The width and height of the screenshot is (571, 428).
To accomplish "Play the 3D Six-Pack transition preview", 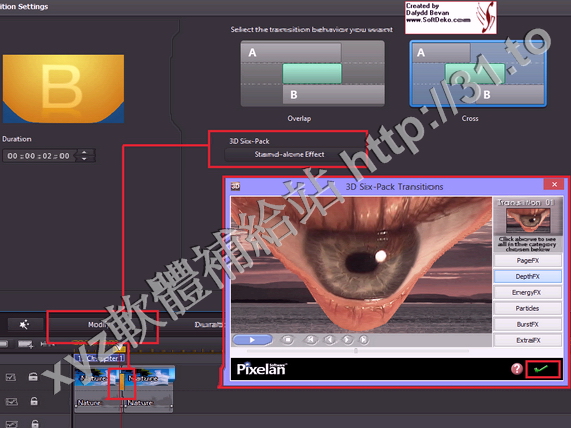I will click(252, 339).
